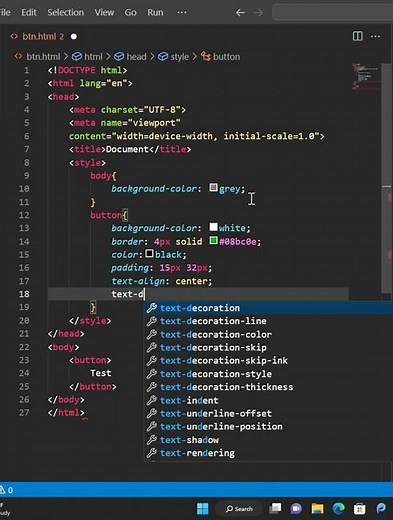Click the vertical editor scrollbar
The width and height of the screenshot is (393, 520).
387,177
